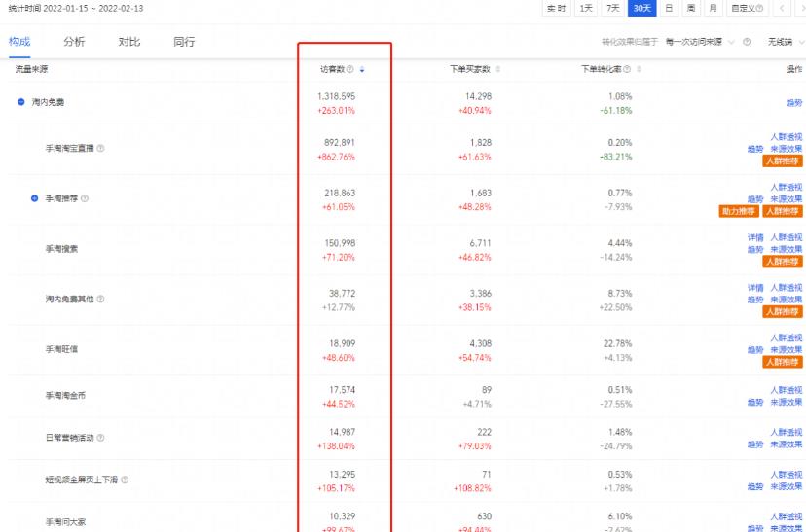806x532 pixels.
Task: Click 助力推荐 button for 手淘推荐
Action: click(739, 212)
